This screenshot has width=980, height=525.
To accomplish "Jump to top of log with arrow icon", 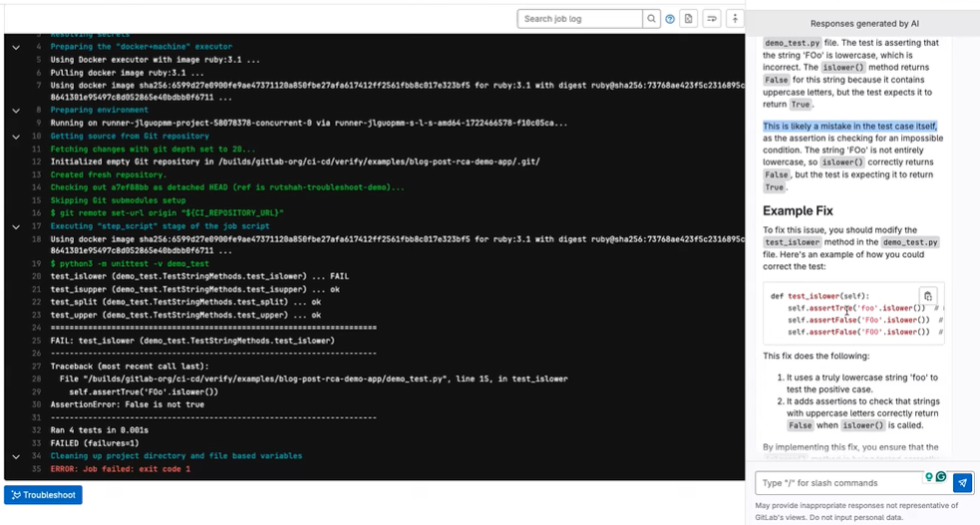I will (x=735, y=19).
